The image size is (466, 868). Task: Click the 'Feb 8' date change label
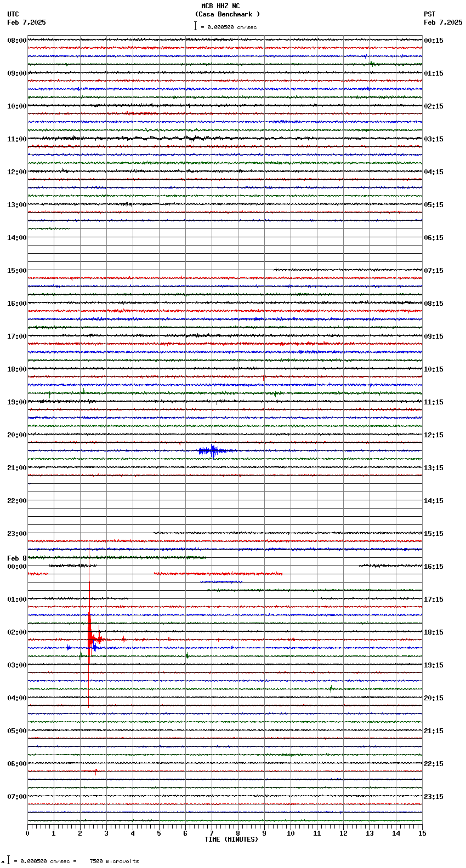[17, 558]
